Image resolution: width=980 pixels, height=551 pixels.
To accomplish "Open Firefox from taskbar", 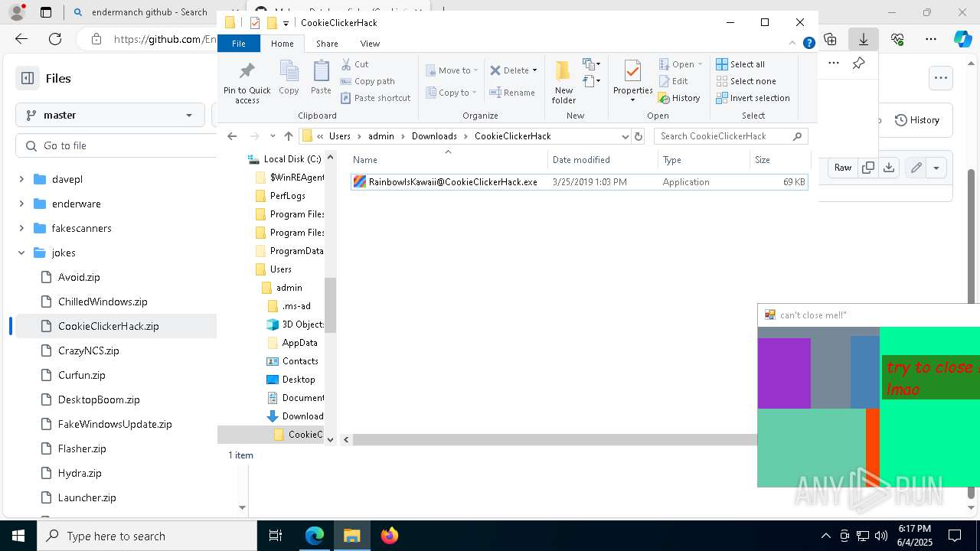I will tap(390, 536).
